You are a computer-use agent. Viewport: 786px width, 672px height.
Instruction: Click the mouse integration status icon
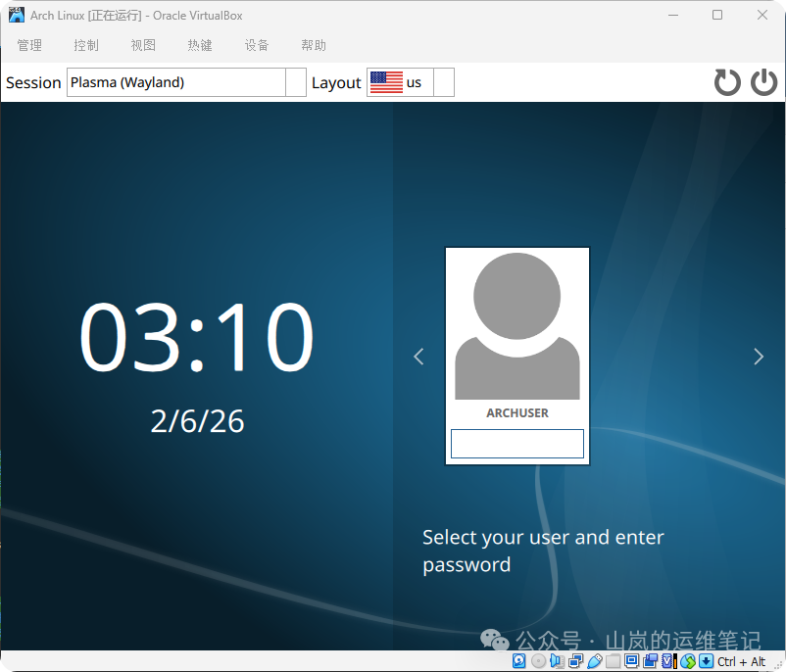(688, 661)
